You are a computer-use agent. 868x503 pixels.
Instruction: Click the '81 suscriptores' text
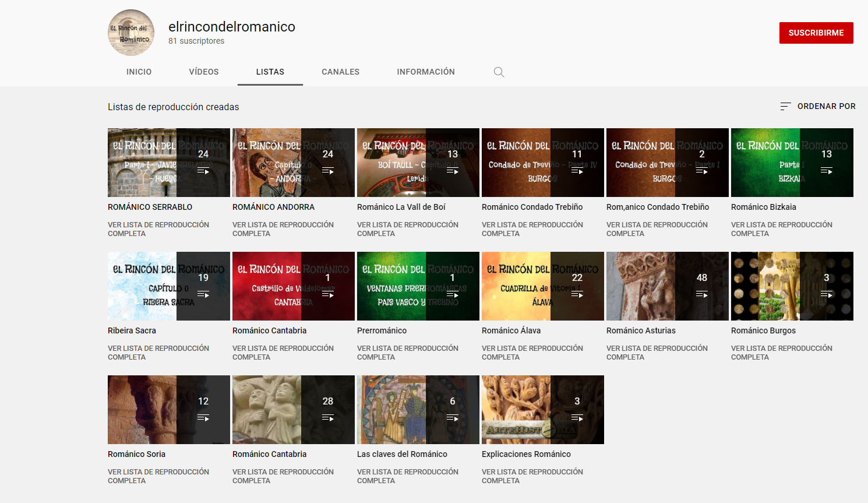pos(196,41)
